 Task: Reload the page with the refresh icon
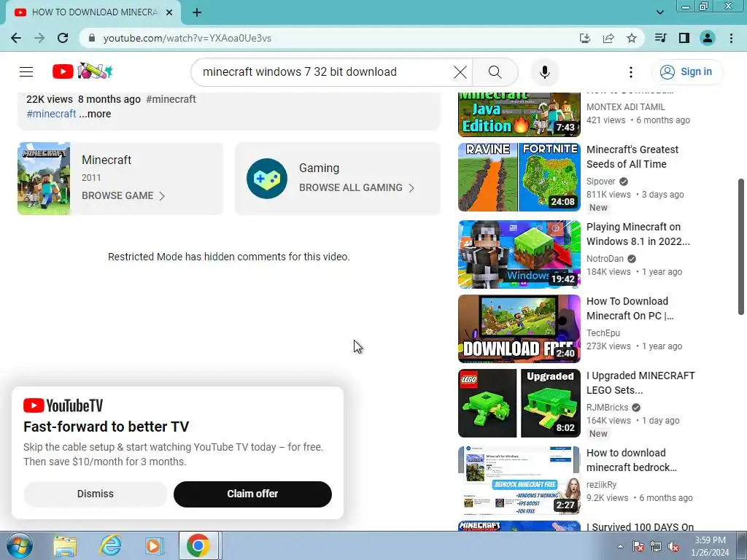(63, 38)
